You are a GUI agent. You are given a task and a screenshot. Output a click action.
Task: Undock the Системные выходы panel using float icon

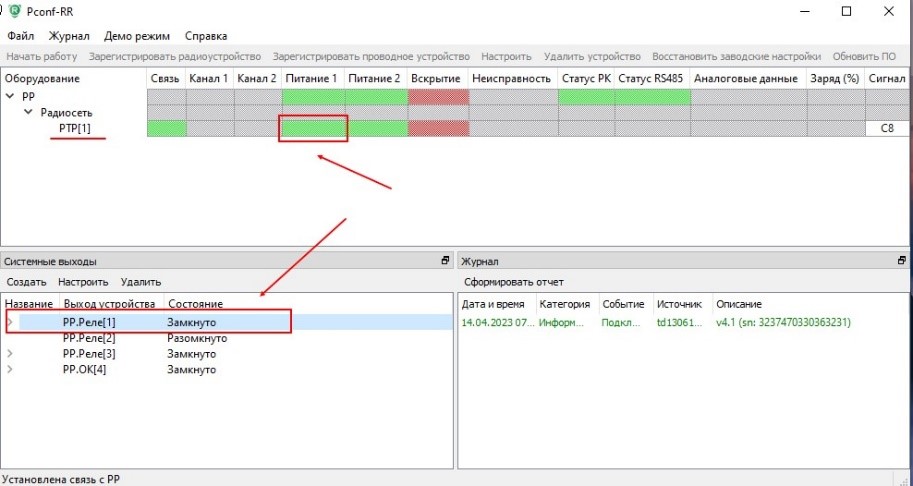[445, 261]
